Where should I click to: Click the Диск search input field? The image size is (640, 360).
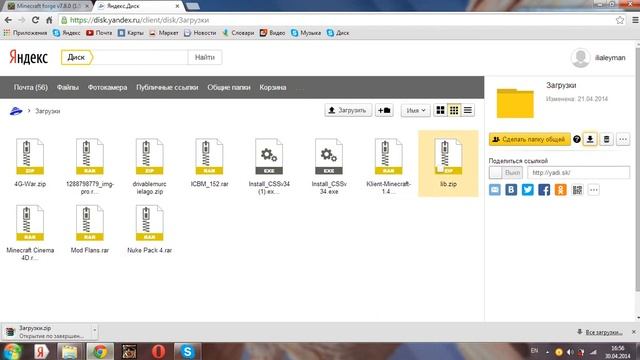click(140, 58)
